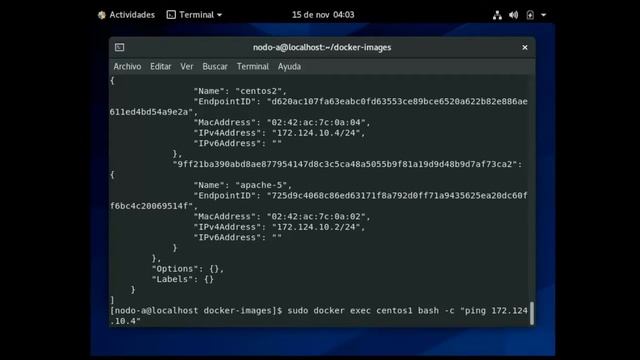Open the Terminal app menu in top bar
Viewport: 640px width, 360px height.
click(194, 15)
